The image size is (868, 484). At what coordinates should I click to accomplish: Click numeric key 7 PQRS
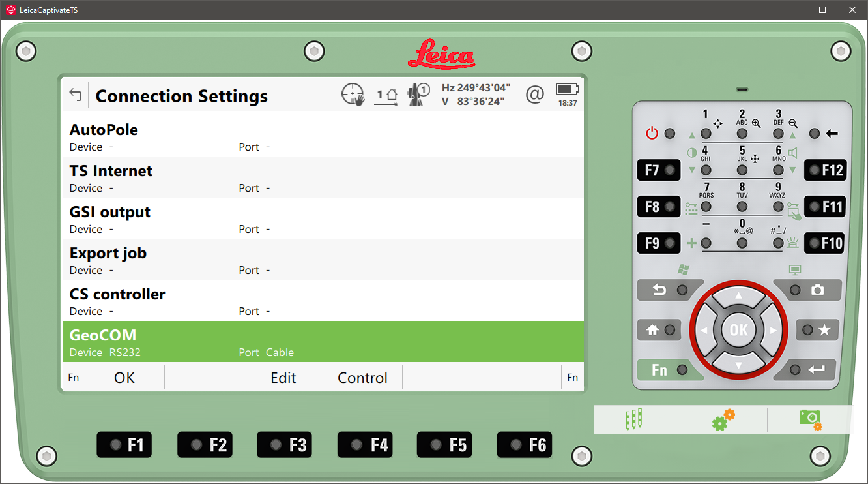[x=706, y=207]
